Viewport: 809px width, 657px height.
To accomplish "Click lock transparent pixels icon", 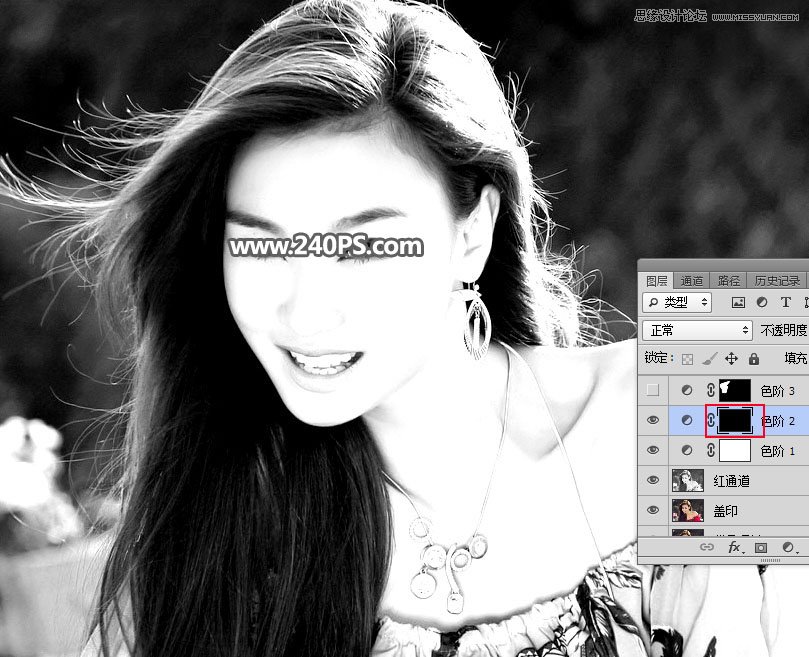I will tap(686, 358).
